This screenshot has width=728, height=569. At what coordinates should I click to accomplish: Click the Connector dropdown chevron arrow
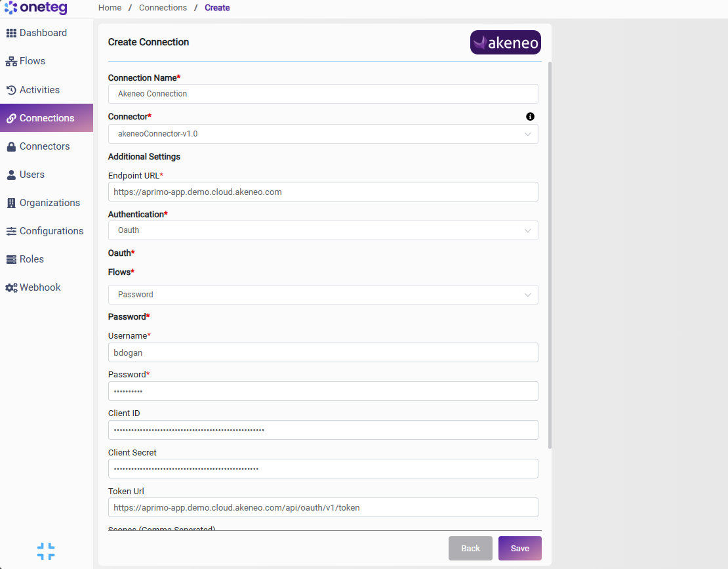click(528, 135)
